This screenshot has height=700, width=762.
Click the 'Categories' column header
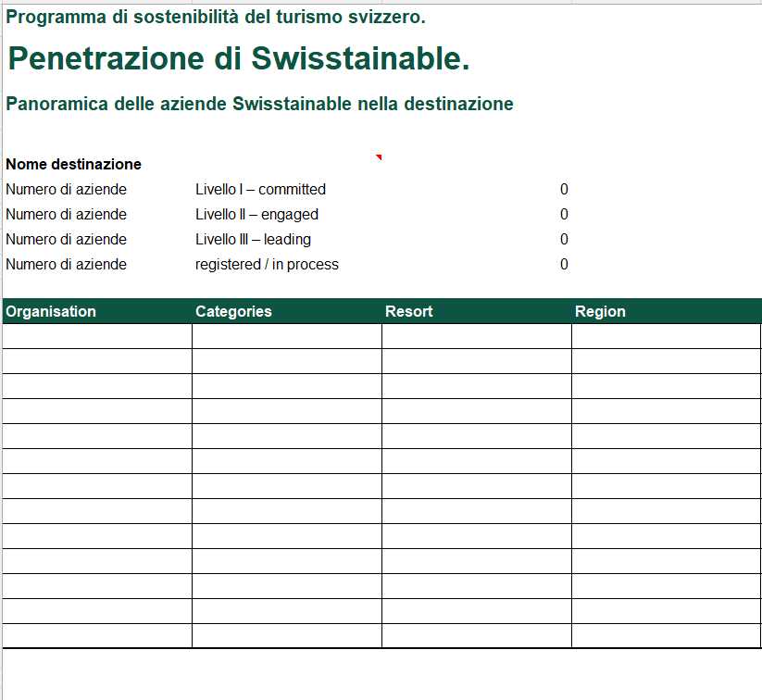(x=287, y=312)
